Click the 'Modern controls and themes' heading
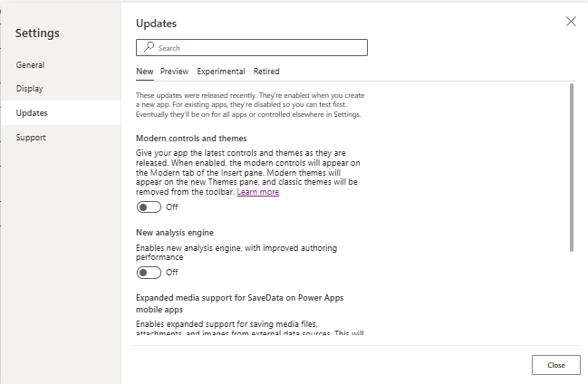 click(191, 139)
